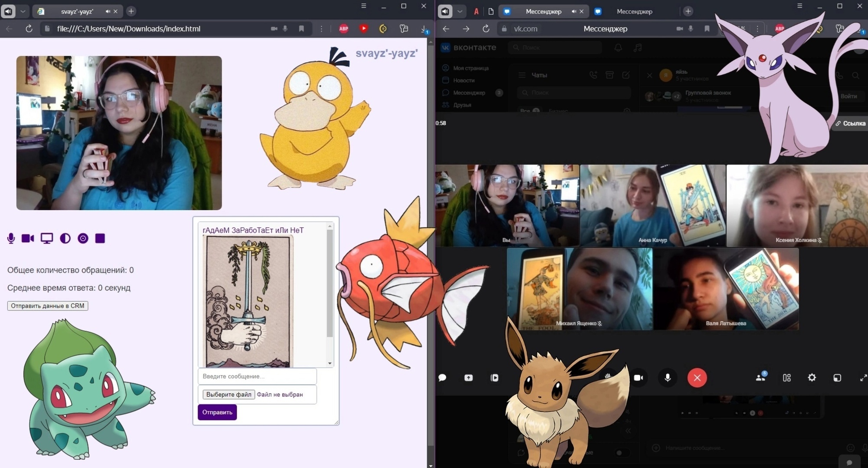Open 'Моя страница' in VK sidebar
The image size is (868, 468).
[466, 68]
